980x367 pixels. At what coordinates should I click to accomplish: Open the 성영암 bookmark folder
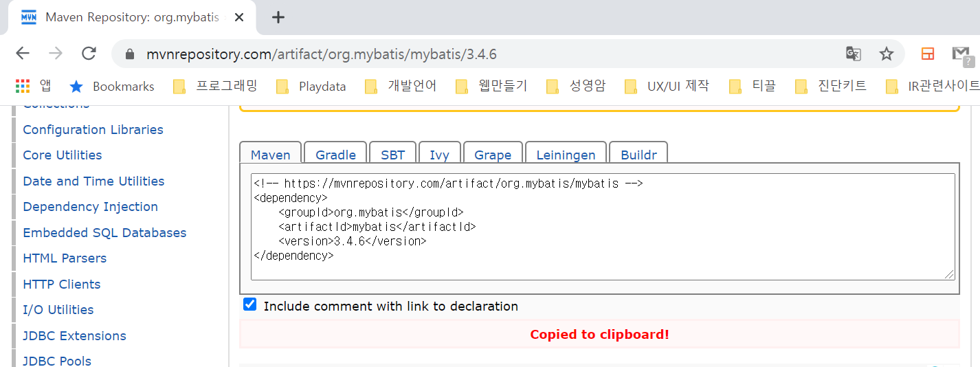click(x=575, y=86)
